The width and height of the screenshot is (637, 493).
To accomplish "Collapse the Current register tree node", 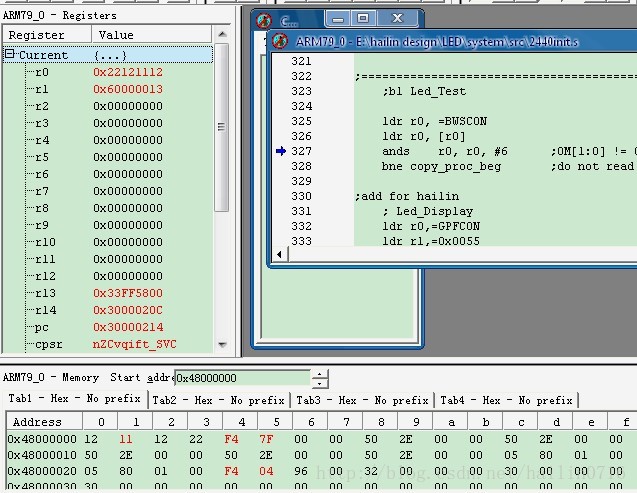I will pyautogui.click(x=10, y=55).
